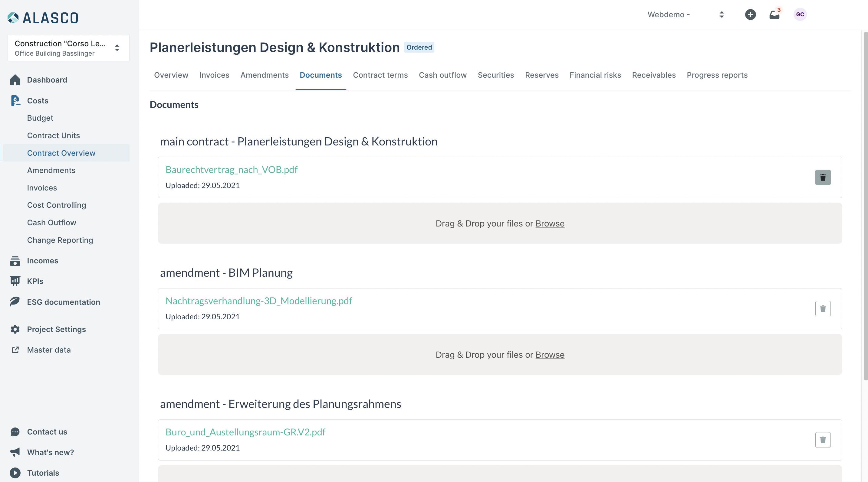Switch to the Invoices tab
The image size is (868, 482).
[214, 75]
